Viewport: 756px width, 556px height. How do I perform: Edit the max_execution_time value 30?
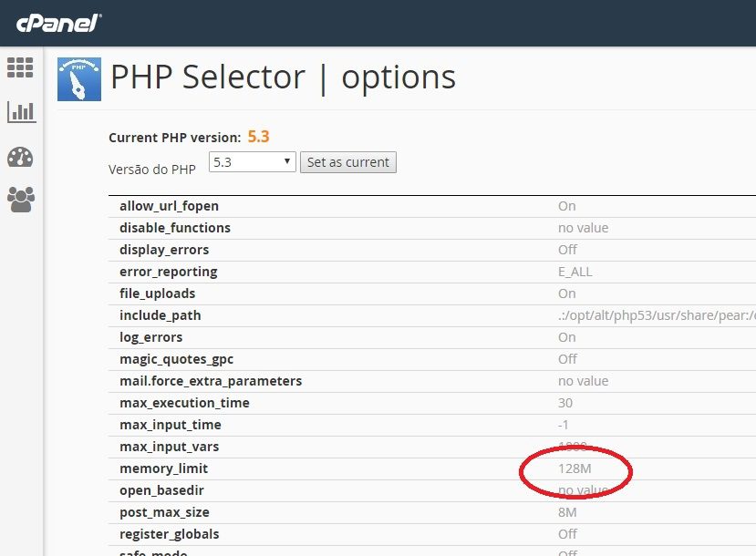click(565, 403)
